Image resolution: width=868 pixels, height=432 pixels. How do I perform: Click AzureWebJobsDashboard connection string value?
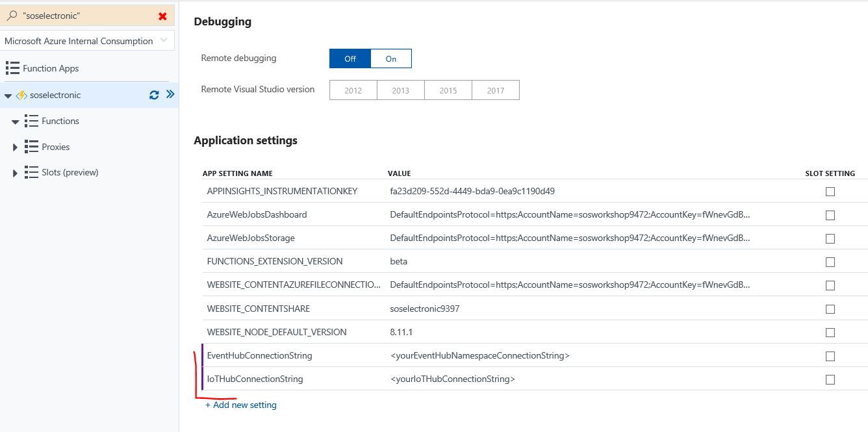571,214
